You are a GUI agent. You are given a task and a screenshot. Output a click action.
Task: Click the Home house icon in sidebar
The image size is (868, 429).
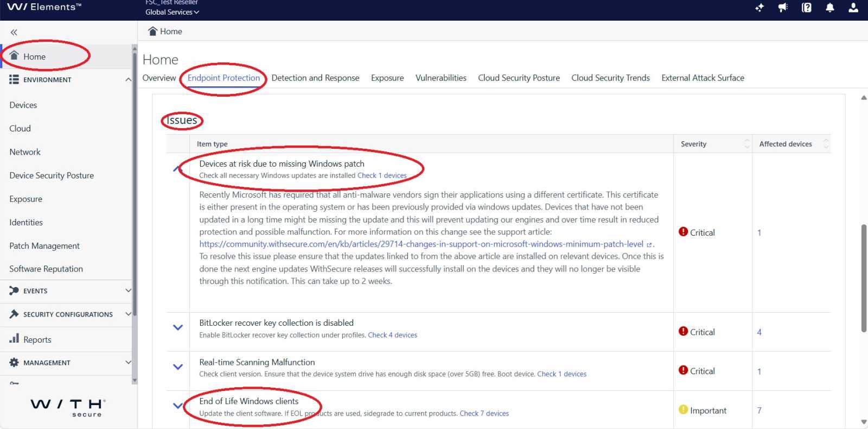point(15,55)
